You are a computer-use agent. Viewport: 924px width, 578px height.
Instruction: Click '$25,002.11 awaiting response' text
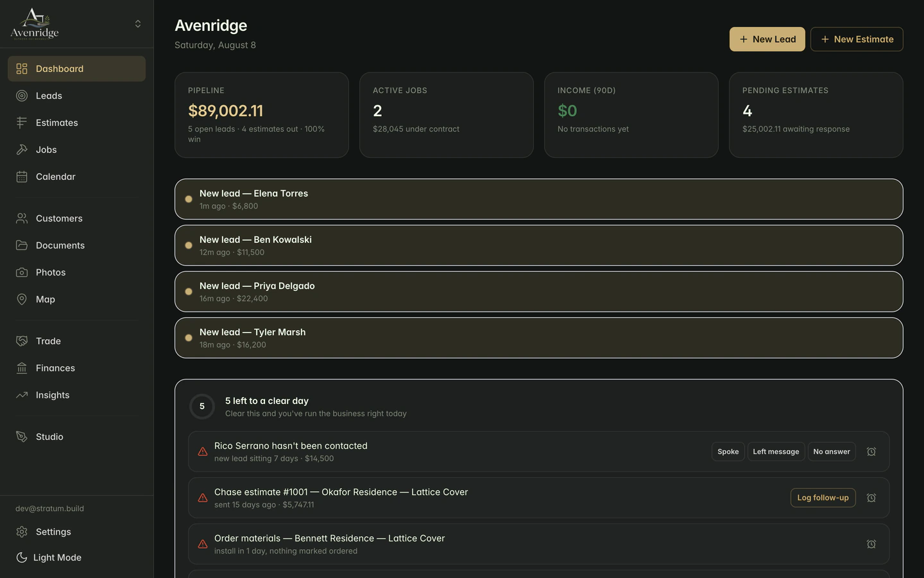click(x=796, y=129)
